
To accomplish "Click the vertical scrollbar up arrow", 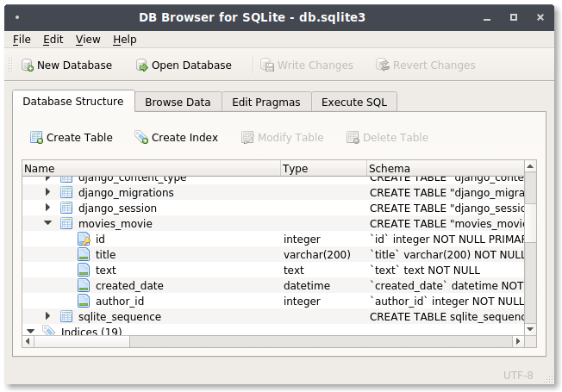I will [x=530, y=166].
